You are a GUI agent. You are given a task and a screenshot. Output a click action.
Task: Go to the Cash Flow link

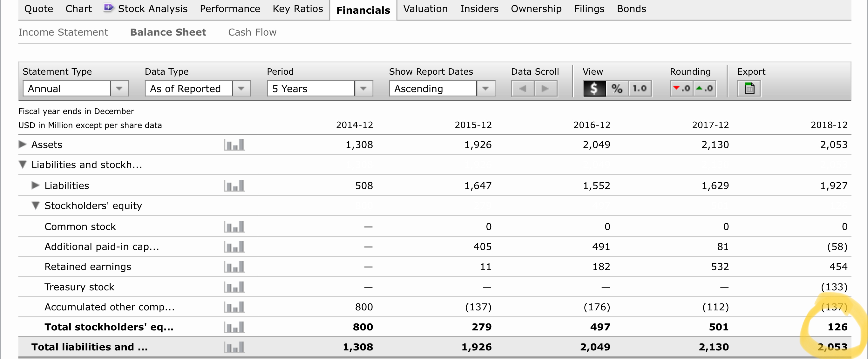252,32
